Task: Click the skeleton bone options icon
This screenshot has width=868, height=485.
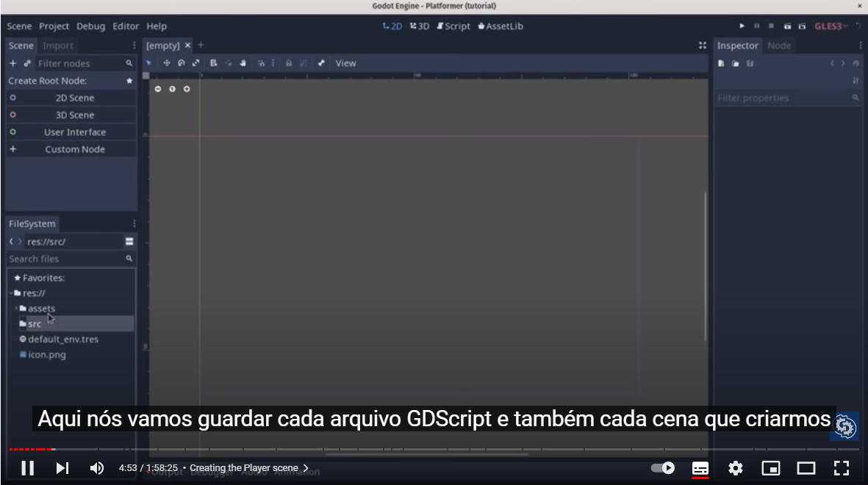Action: [x=321, y=63]
